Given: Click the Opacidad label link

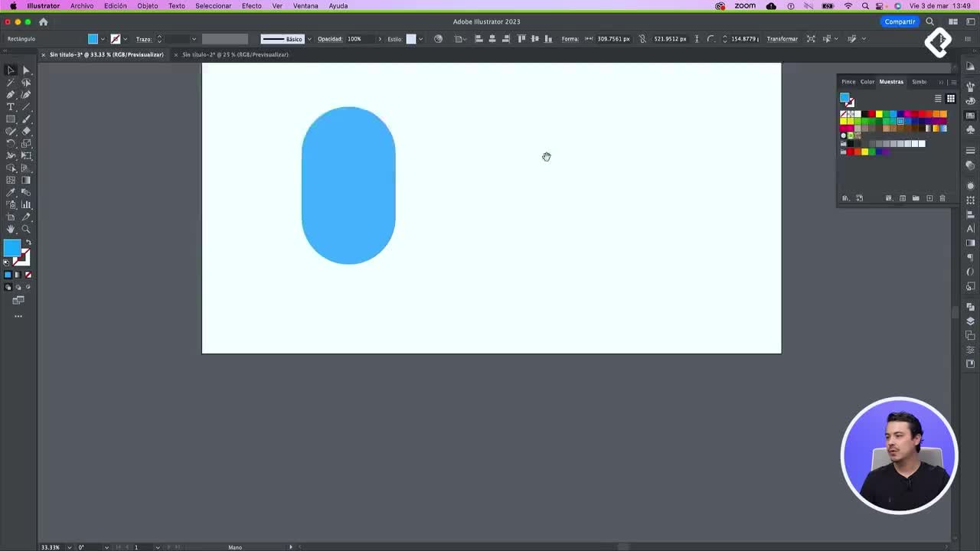Looking at the screenshot, I should tap(330, 39).
